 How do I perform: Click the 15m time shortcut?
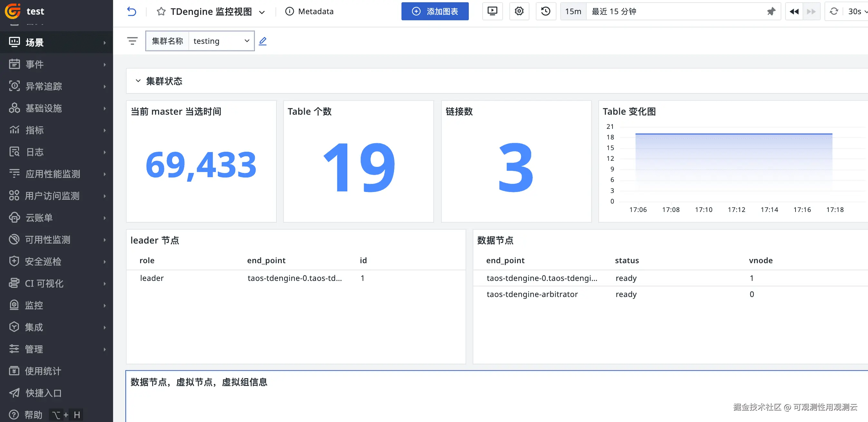coord(573,12)
